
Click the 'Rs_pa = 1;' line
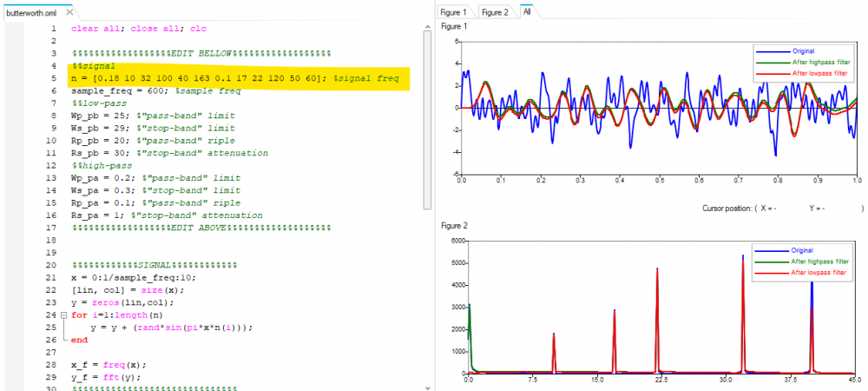[x=167, y=215]
